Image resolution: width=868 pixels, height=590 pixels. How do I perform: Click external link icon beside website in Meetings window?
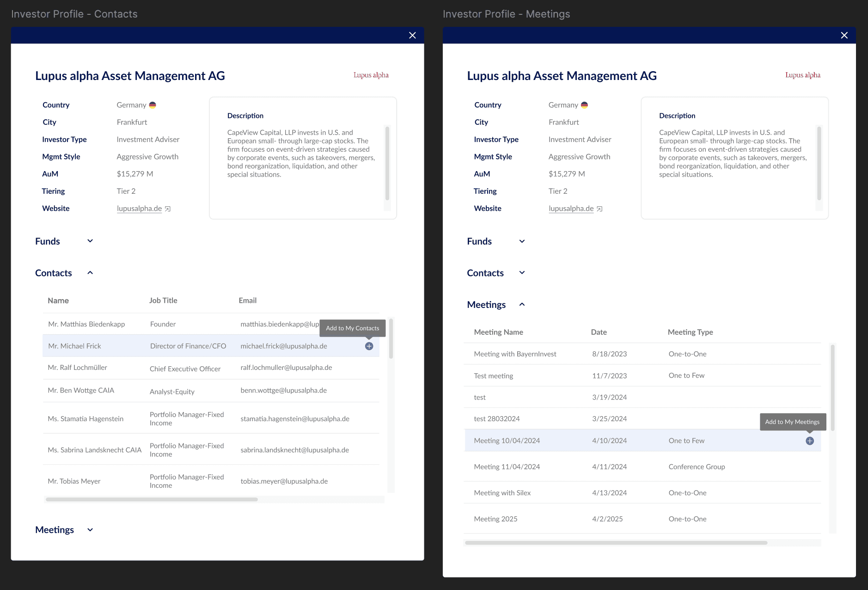599,209
